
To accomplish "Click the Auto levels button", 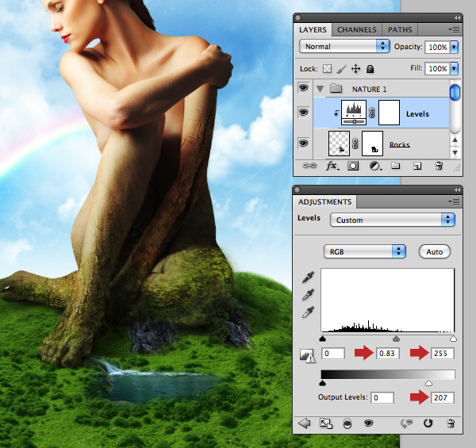I will pyautogui.click(x=435, y=252).
